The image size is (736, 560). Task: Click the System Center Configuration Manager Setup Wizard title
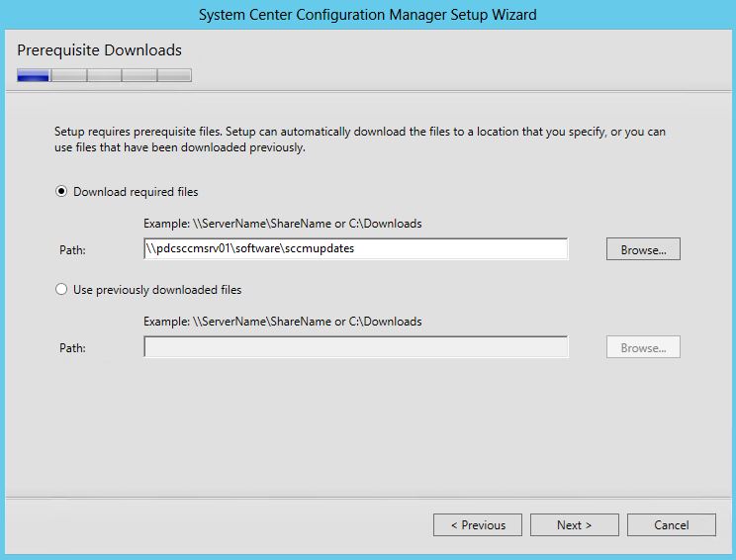pyautogui.click(x=368, y=15)
